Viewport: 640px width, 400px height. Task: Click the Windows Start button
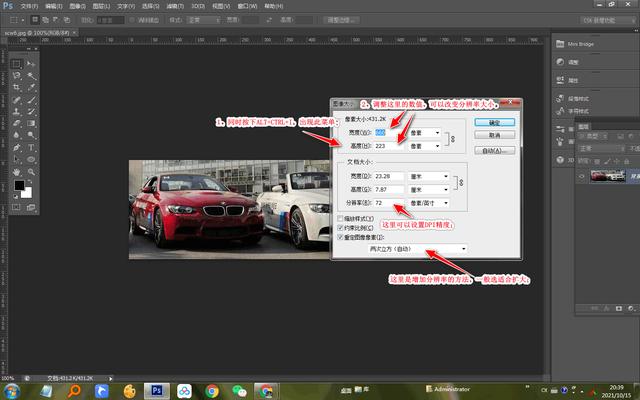11,391
